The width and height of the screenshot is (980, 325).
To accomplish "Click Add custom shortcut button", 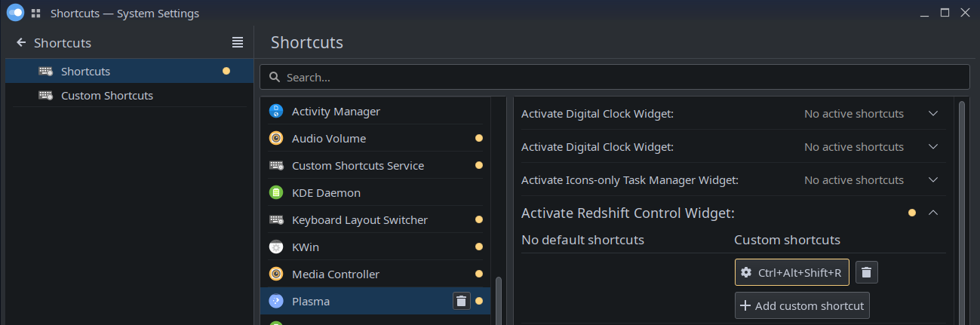I will [802, 306].
